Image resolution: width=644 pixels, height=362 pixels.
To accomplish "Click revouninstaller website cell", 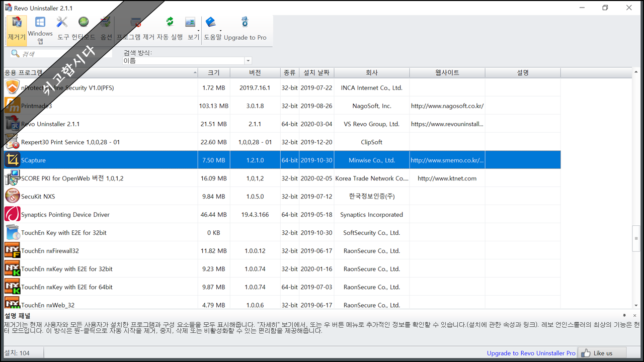I will click(x=447, y=124).
